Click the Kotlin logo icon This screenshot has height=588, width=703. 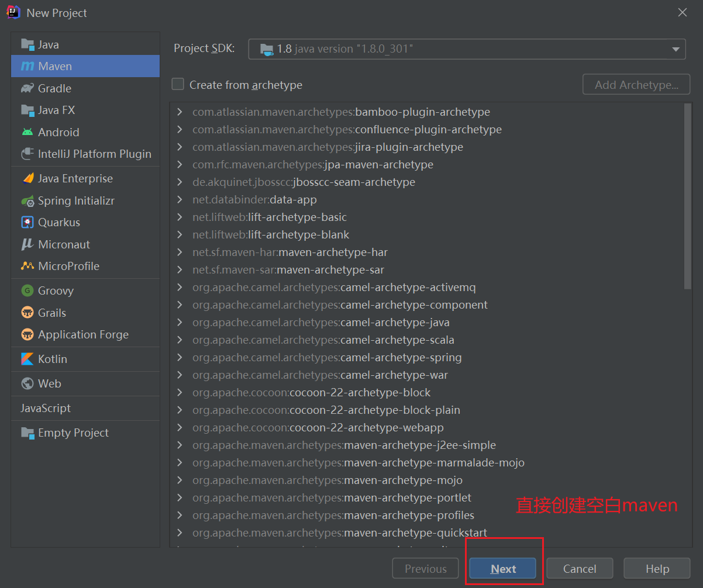tap(27, 359)
